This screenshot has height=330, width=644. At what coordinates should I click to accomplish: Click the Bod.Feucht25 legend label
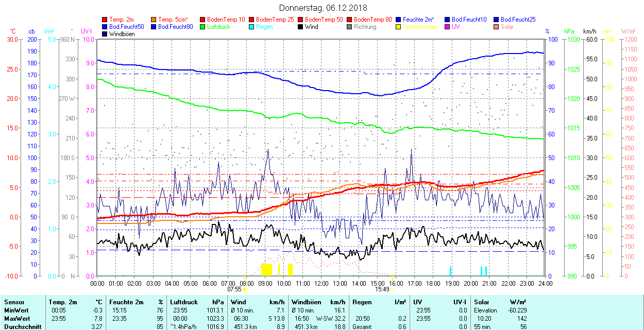click(x=519, y=20)
